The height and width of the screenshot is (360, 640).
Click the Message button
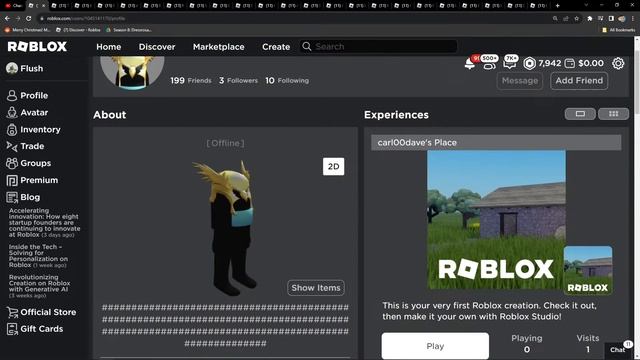520,80
